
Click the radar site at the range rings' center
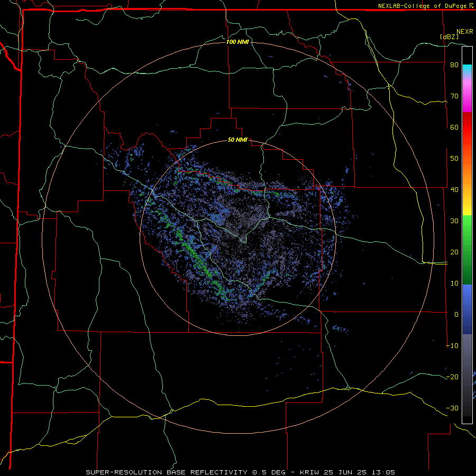tap(238, 237)
